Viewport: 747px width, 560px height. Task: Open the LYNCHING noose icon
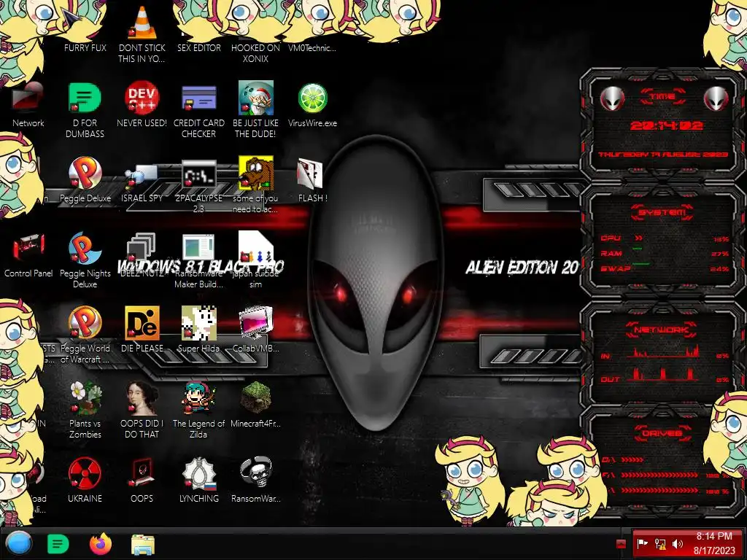(198, 480)
